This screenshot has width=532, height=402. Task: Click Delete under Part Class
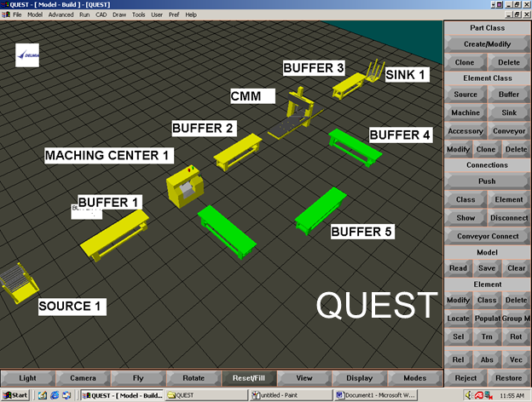tap(509, 62)
